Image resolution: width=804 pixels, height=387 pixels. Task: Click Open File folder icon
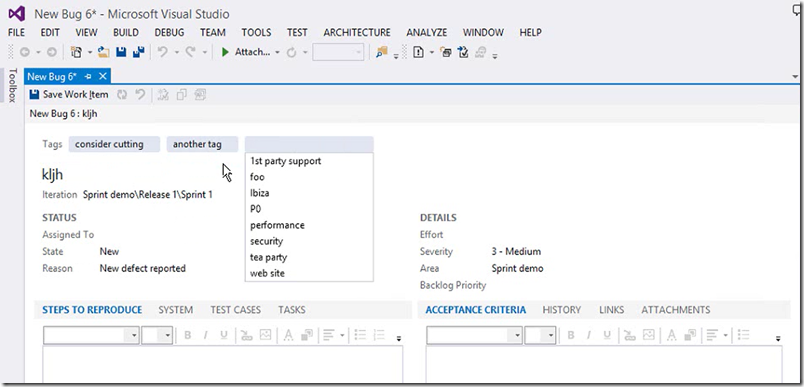pos(104,52)
